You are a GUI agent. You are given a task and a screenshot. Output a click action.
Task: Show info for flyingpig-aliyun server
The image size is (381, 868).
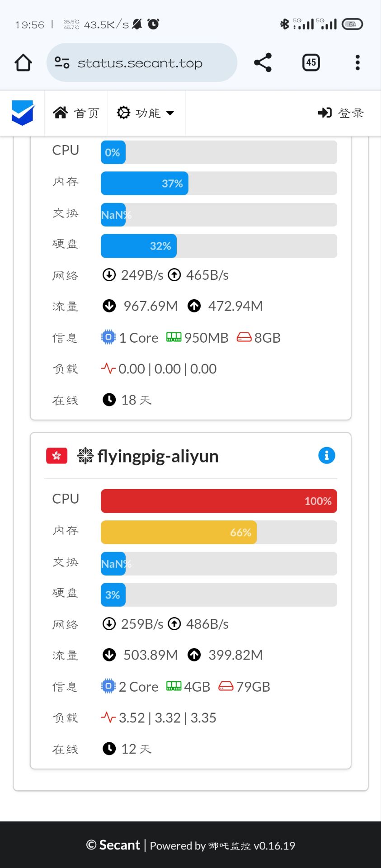tap(327, 455)
